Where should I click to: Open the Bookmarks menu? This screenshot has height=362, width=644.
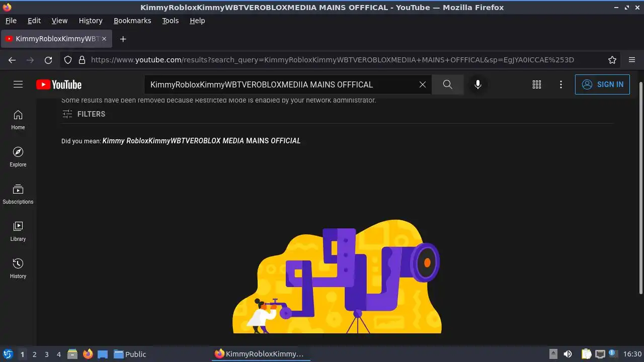[x=132, y=21]
